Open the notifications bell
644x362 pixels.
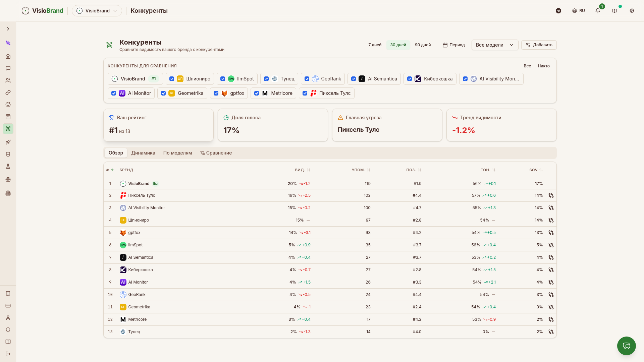tap(598, 11)
